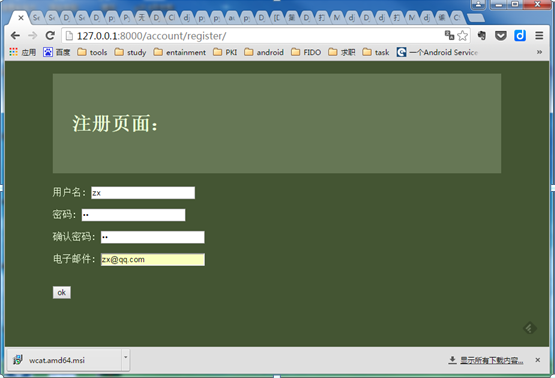Viewport: 555px width, 378px height.
Task: Click the page info icon in address bar
Action: [69, 36]
